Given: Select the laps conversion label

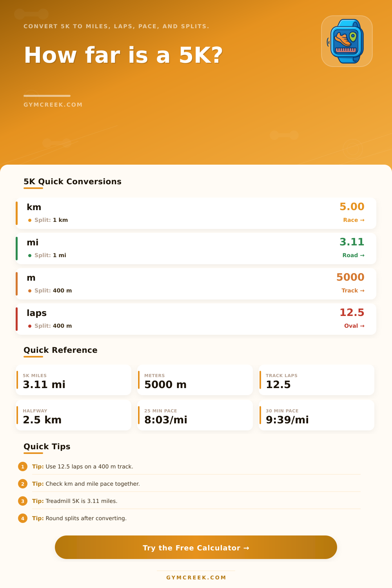Looking at the screenshot, I should pos(36,313).
